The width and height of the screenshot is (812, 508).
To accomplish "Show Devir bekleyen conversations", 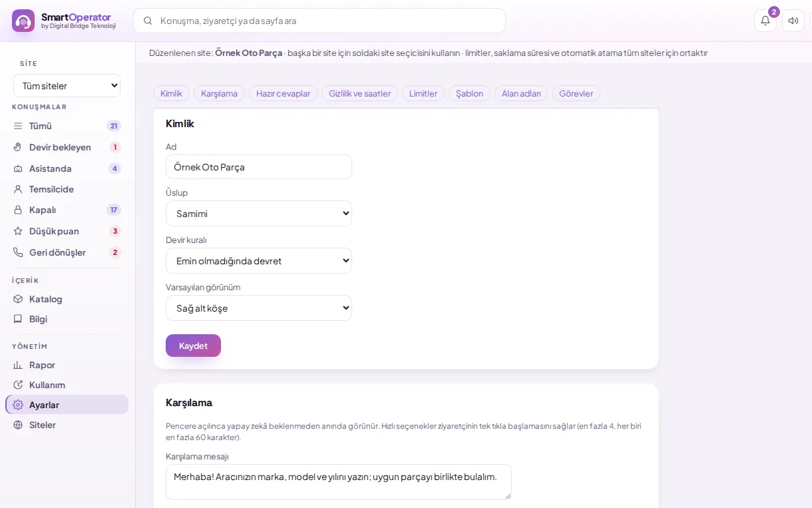I will 67,147.
